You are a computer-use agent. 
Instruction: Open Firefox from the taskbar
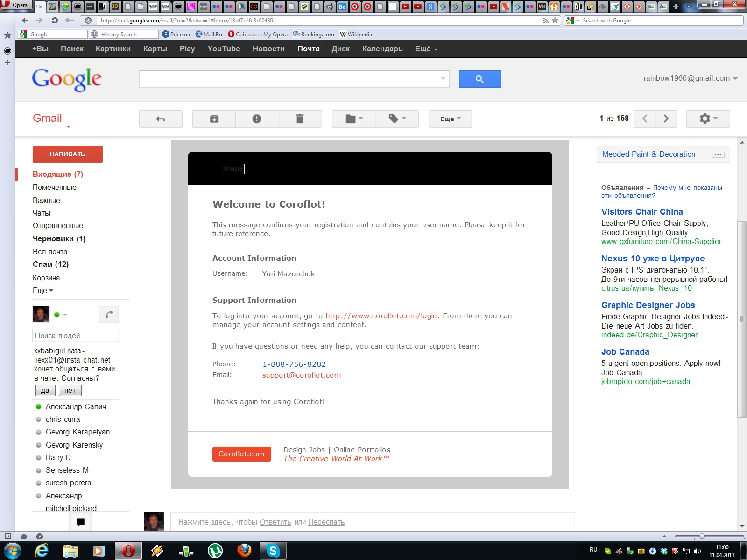coord(244,551)
